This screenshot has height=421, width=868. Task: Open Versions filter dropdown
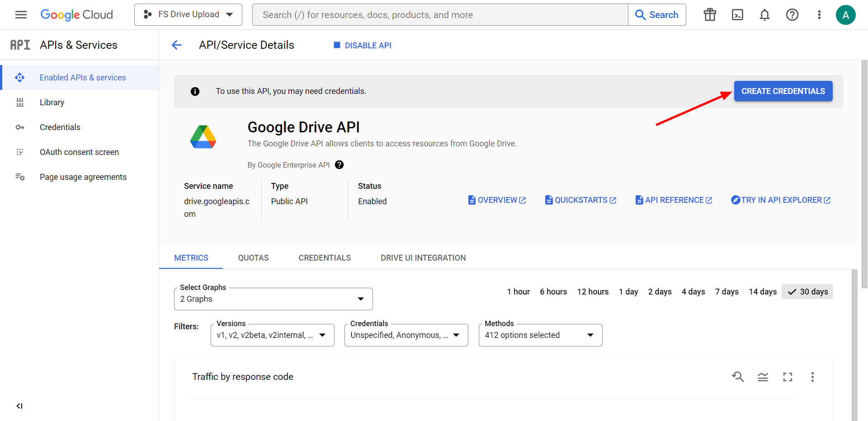point(273,335)
